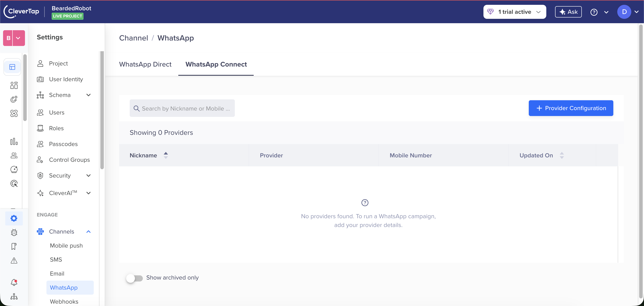Switch to the WhatsApp Direct tab
This screenshot has width=644, height=306.
pos(145,64)
